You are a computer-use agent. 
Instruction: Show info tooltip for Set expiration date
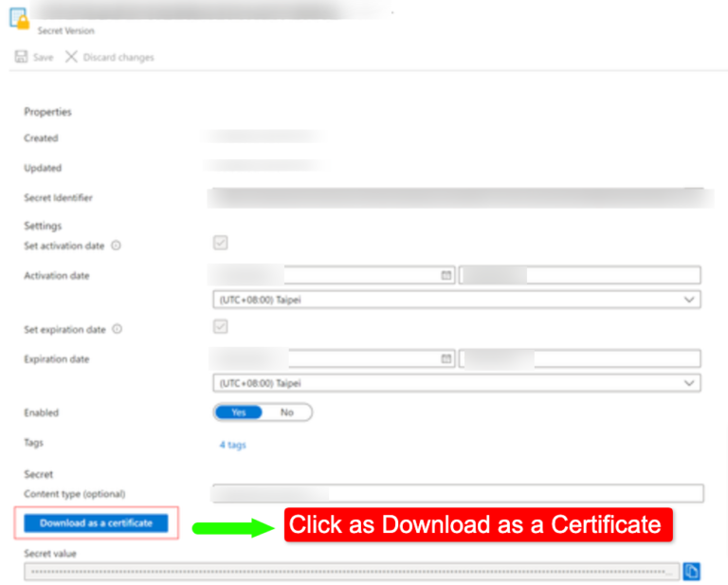pyautogui.click(x=117, y=330)
